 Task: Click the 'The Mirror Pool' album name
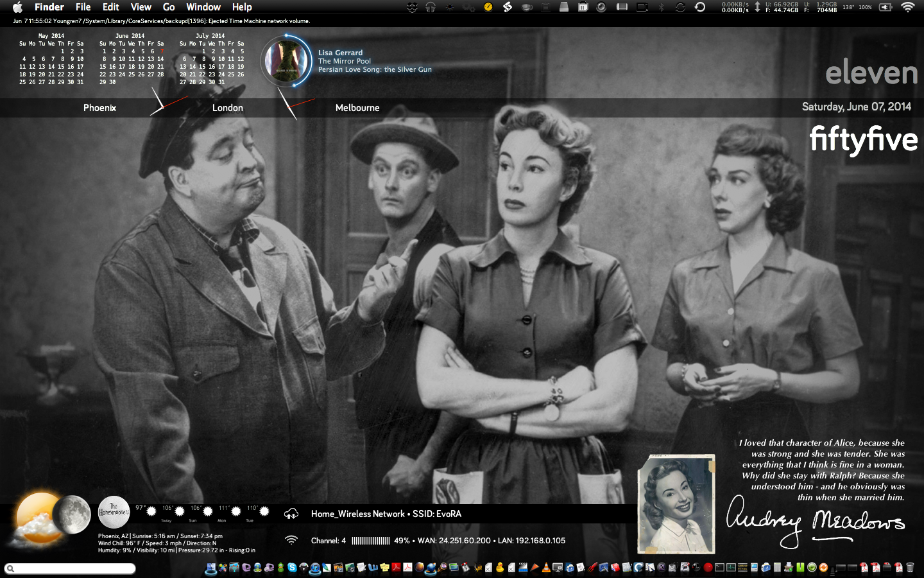(x=345, y=61)
